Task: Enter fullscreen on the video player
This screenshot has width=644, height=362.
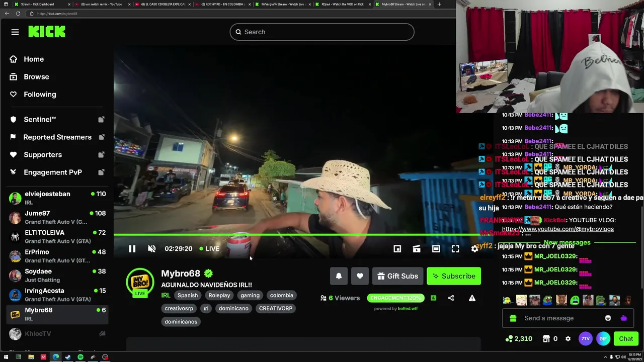Action: pyautogui.click(x=455, y=249)
